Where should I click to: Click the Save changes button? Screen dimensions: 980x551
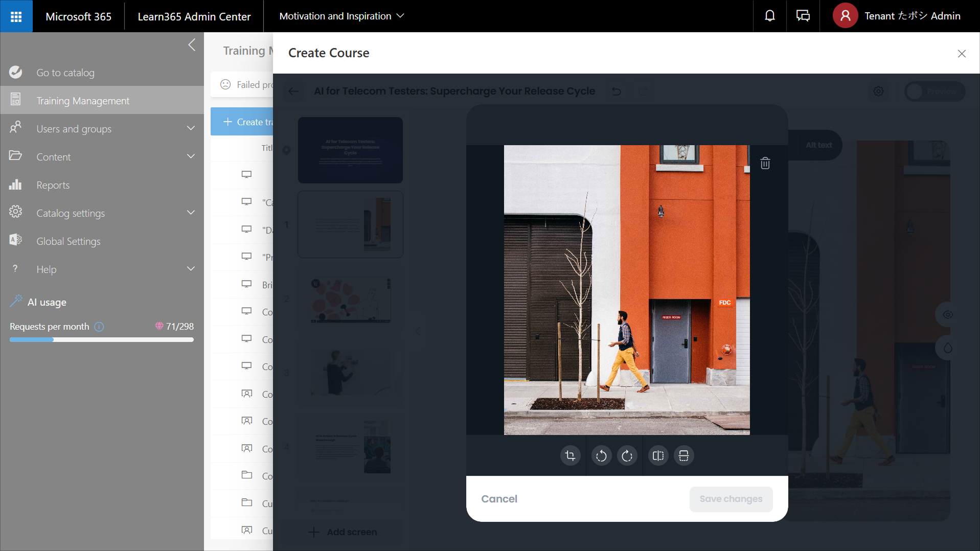(731, 498)
